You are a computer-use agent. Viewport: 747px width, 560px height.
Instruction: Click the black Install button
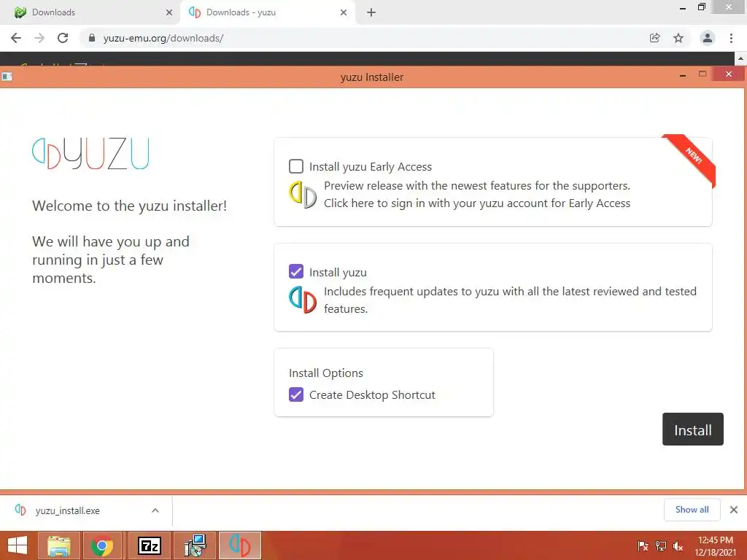(x=693, y=429)
